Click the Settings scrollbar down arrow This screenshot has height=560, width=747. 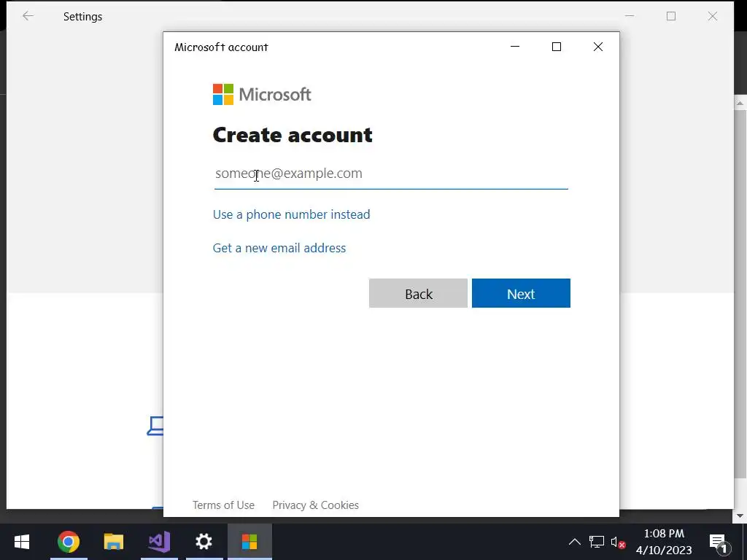click(740, 516)
